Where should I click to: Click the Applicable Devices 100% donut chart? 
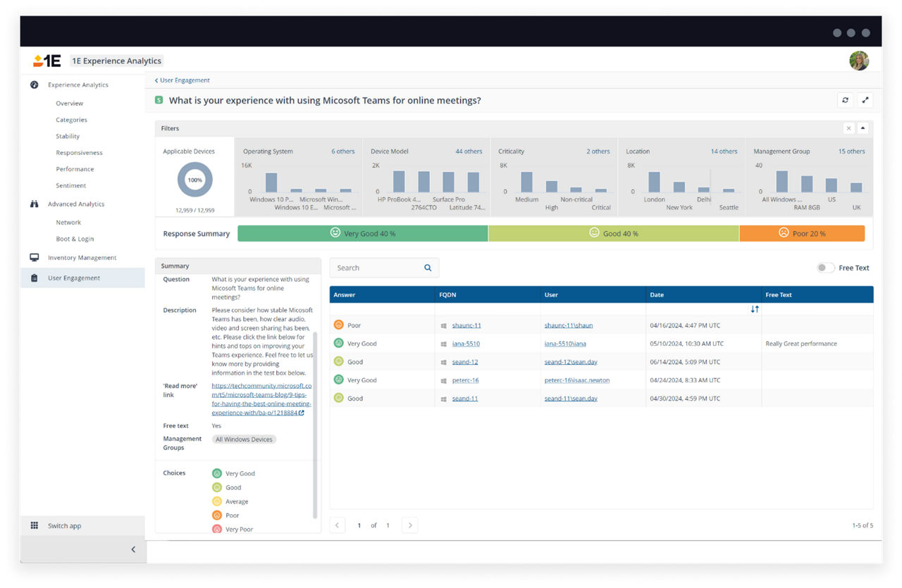pyautogui.click(x=194, y=180)
